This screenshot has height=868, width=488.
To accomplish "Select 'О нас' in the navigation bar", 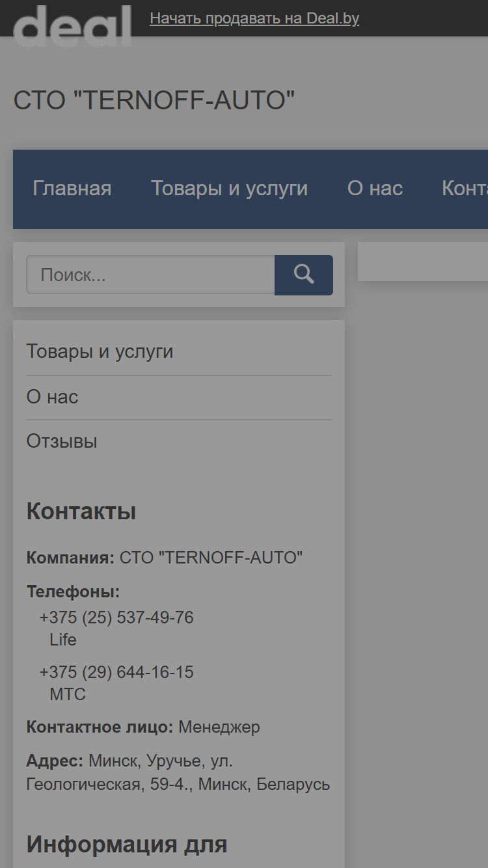I will click(x=375, y=189).
